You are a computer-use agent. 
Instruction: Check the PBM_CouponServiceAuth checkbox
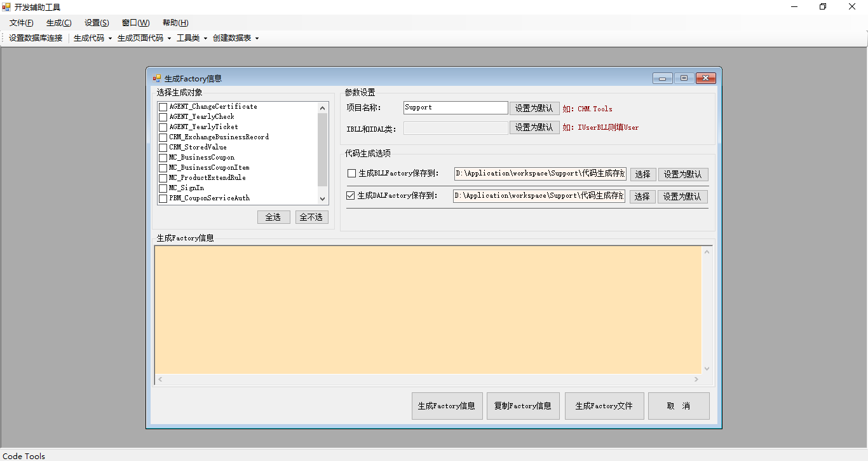163,198
